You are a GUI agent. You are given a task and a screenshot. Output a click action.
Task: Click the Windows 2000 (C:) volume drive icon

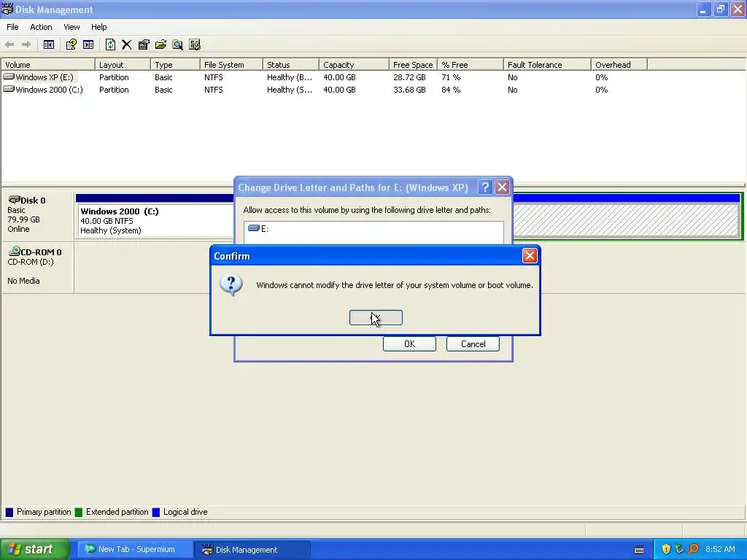click(9, 89)
